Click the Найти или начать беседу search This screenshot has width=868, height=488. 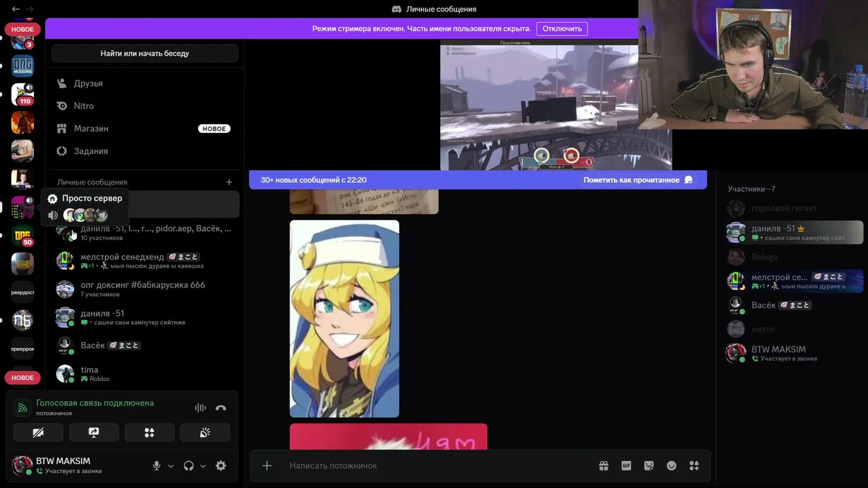145,53
